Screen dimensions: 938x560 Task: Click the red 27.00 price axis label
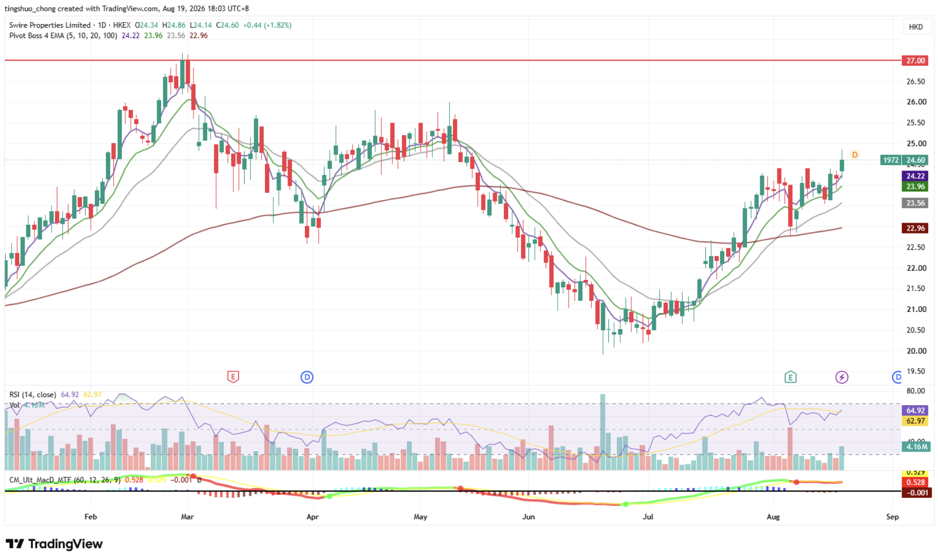[x=915, y=60]
